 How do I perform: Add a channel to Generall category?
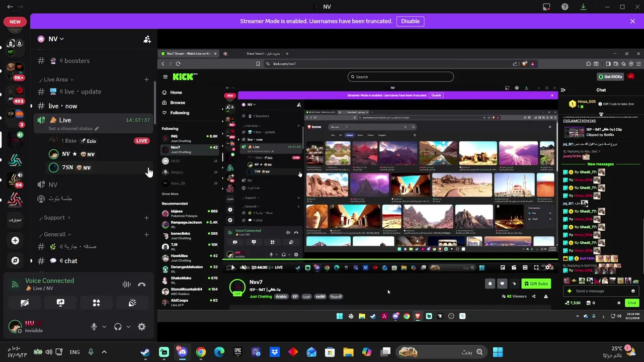(146, 234)
